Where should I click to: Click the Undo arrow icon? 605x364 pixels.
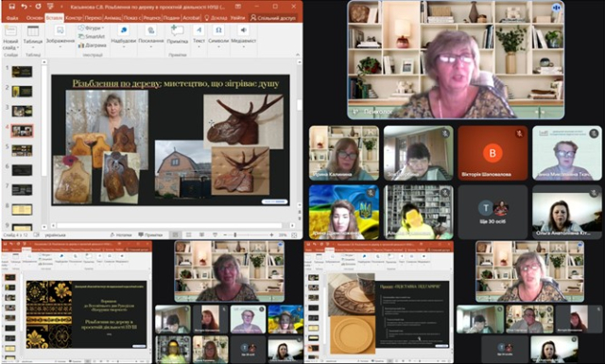tap(25, 7)
